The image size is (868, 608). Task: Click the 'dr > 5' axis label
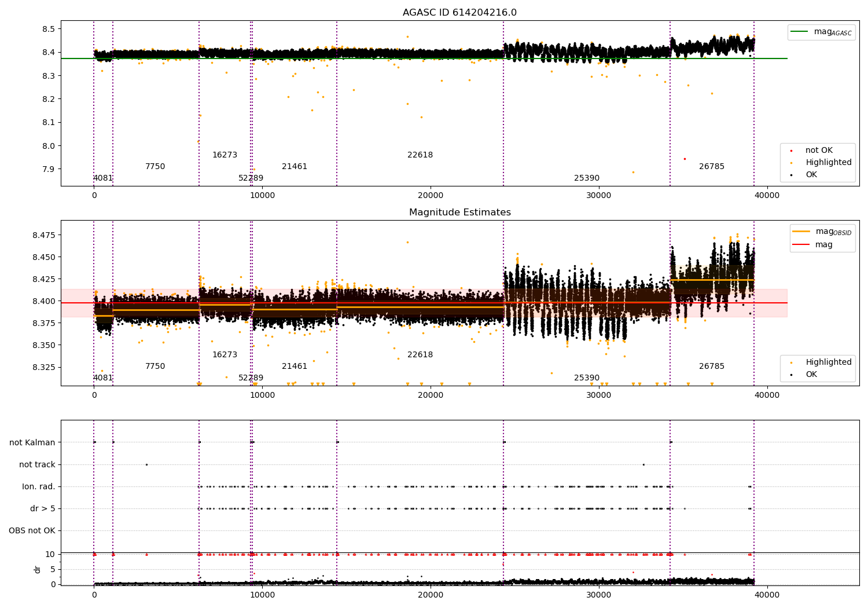(x=43, y=509)
